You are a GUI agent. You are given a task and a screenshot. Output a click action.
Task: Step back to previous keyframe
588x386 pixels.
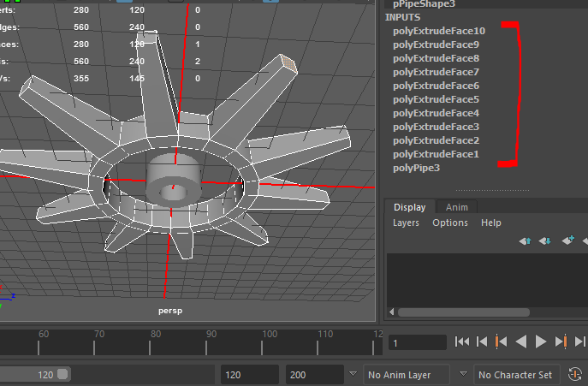[x=502, y=342]
